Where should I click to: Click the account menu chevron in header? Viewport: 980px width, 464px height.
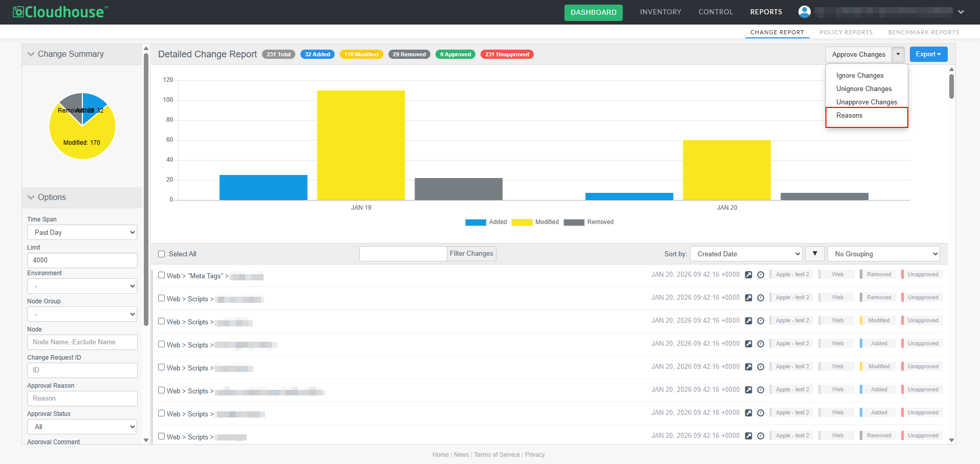pos(961,12)
